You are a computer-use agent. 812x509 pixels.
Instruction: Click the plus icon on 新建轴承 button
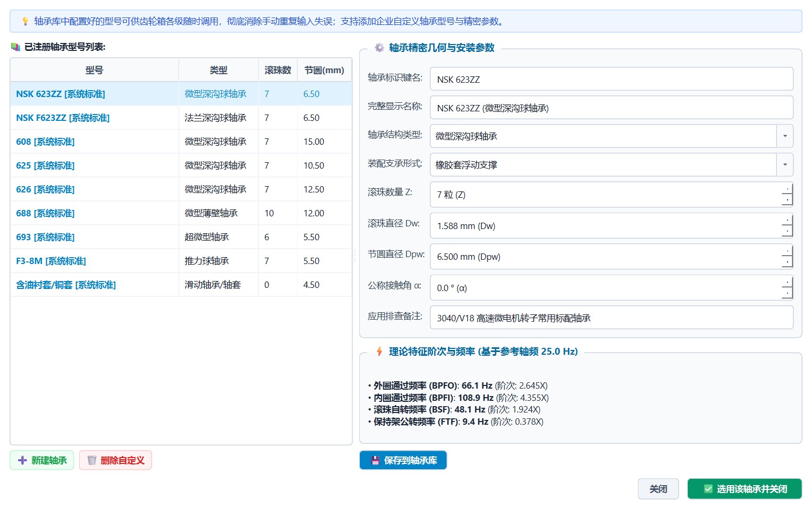22,460
